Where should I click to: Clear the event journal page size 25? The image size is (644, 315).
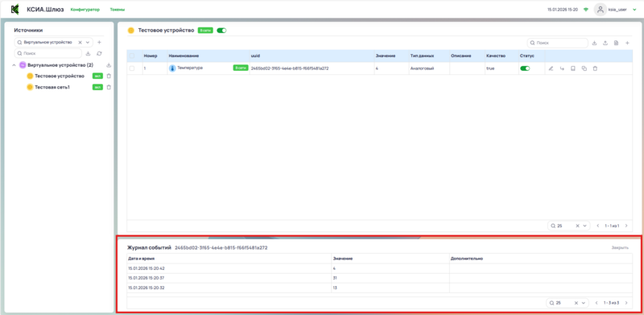(576, 303)
